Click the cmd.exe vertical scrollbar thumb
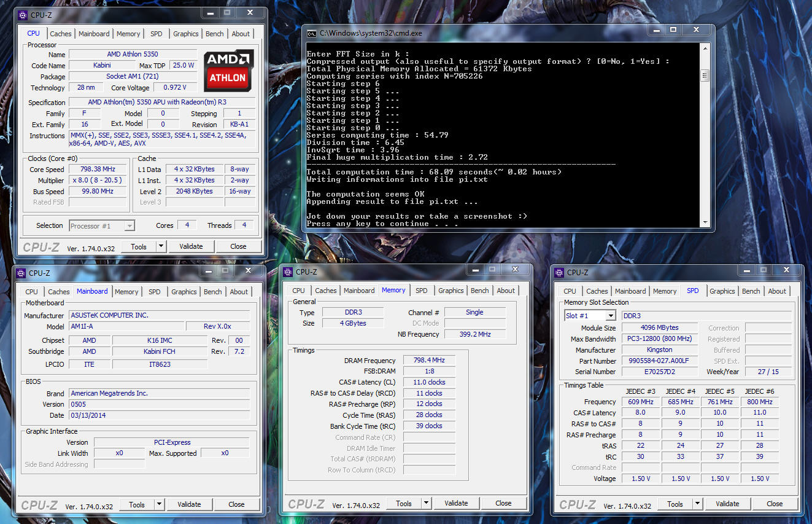The height and width of the screenshot is (524, 812). click(x=705, y=76)
